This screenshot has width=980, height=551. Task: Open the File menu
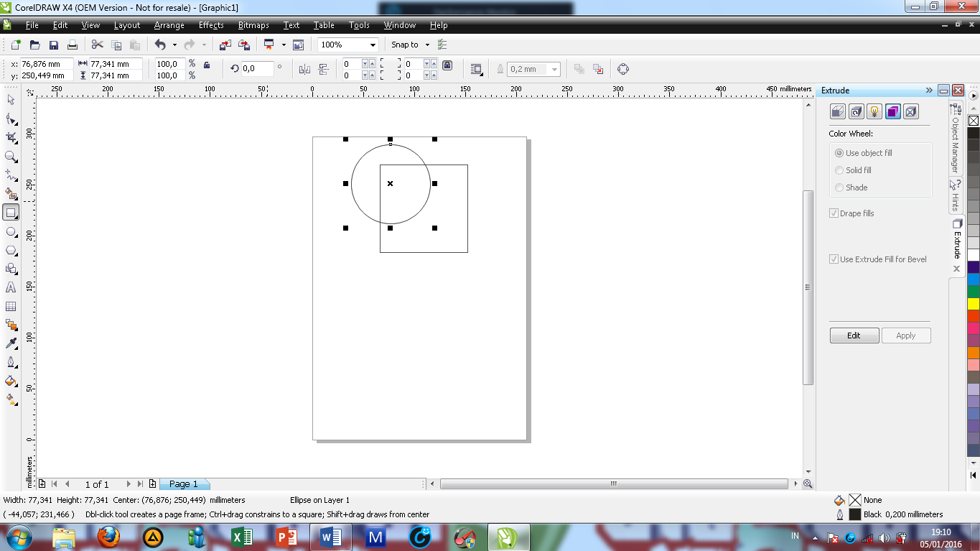[x=32, y=25]
